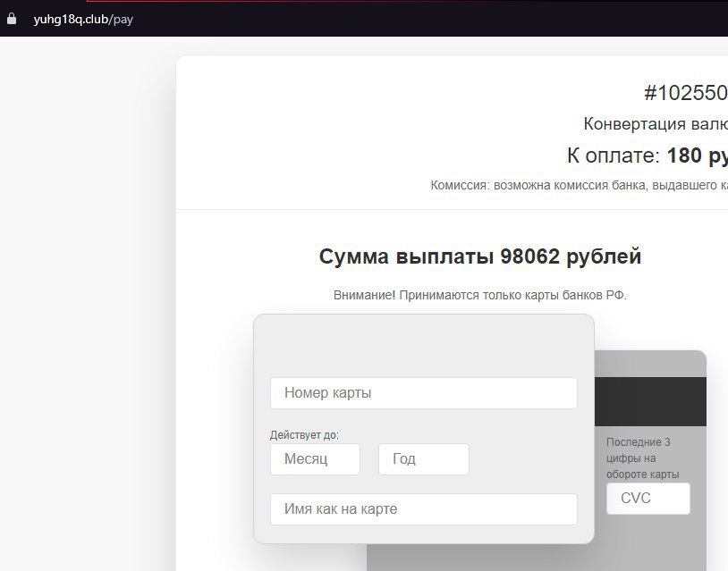Viewport: 728px width, 571px height.
Task: Click the Последние 3 цифры hint text
Action: (x=642, y=458)
